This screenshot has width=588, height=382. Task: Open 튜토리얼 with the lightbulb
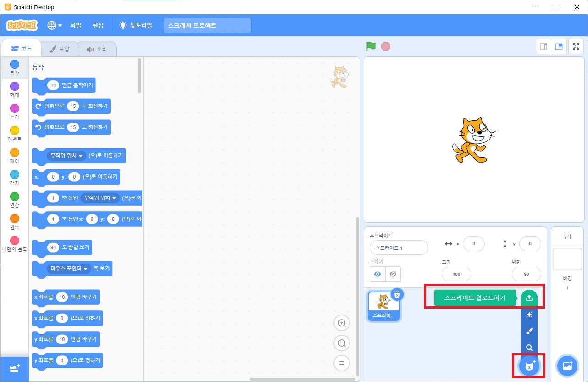[136, 25]
